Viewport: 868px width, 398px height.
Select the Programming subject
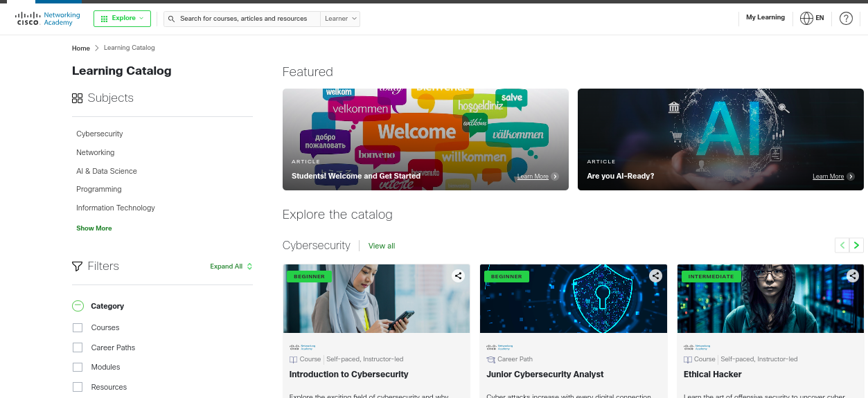coord(99,189)
